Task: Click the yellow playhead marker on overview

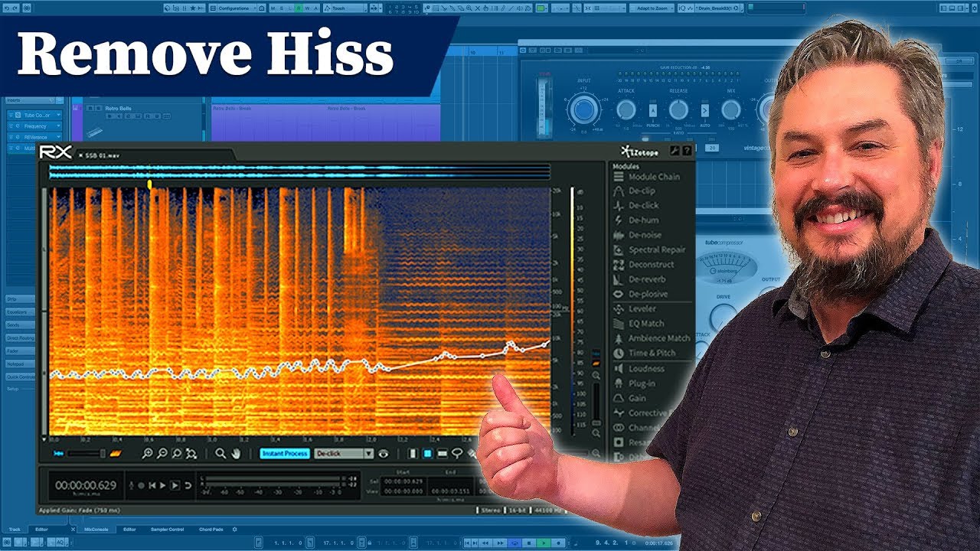Action: (149, 184)
